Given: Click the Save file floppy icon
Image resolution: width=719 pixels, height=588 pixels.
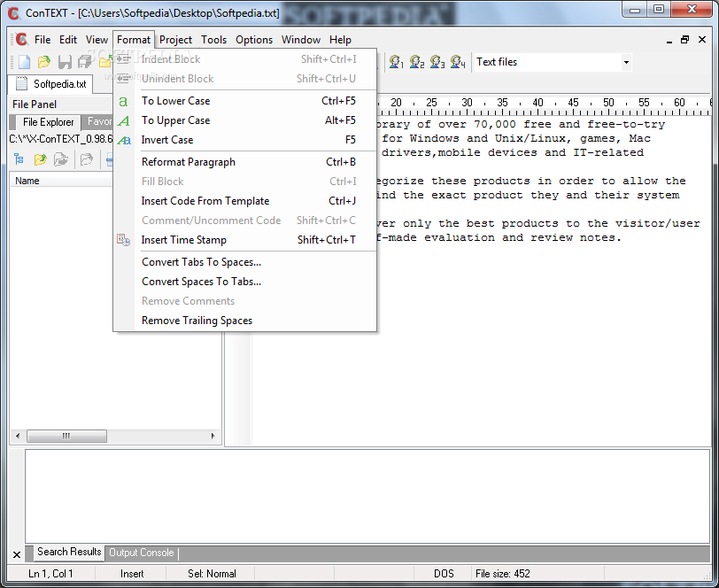Looking at the screenshot, I should click(65, 62).
